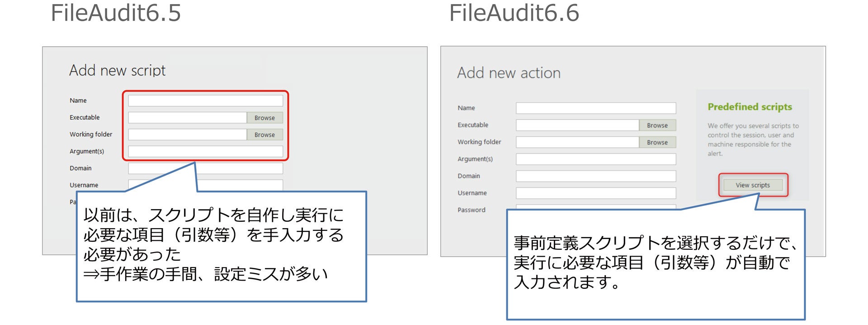This screenshot has width=868, height=325.
Task: Click the Domain field in Add new script
Action: (x=205, y=168)
